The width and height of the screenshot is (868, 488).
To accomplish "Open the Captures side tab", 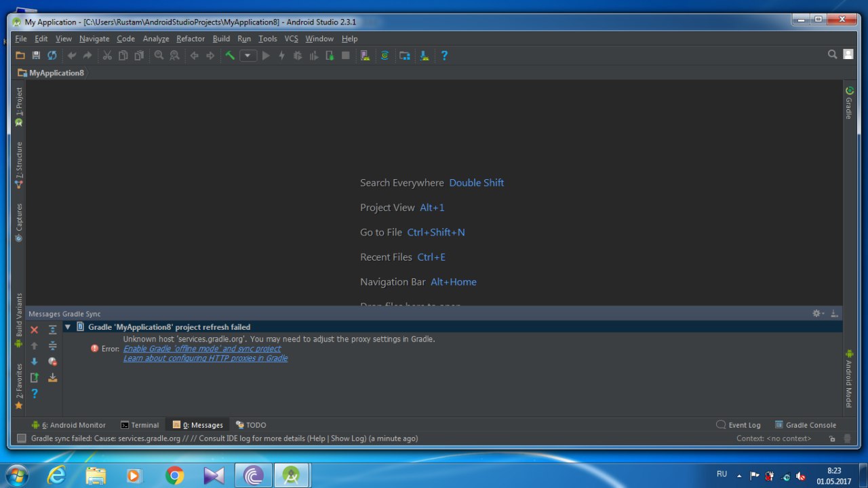I will [19, 223].
